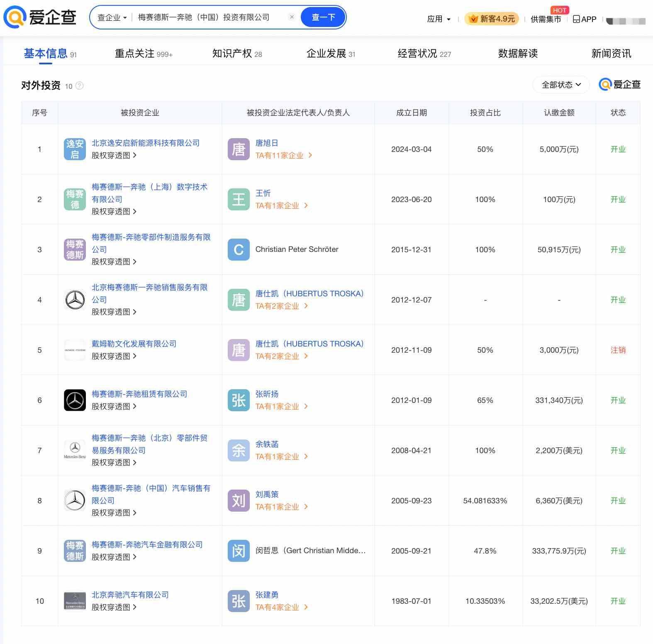Open the 查企业 search type dropdown
653x644 pixels.
pyautogui.click(x=112, y=17)
